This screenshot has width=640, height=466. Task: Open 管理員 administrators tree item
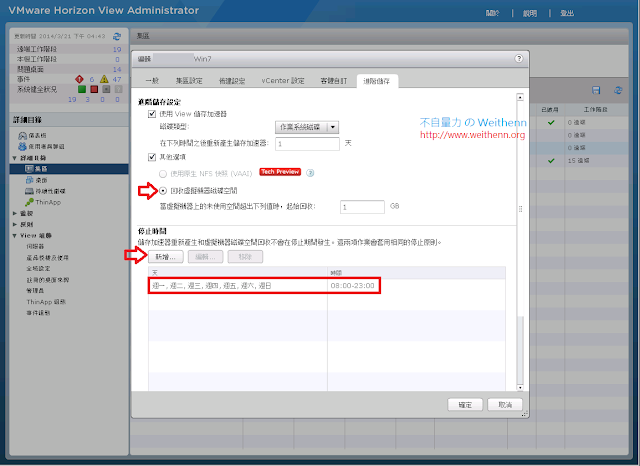(x=35, y=291)
